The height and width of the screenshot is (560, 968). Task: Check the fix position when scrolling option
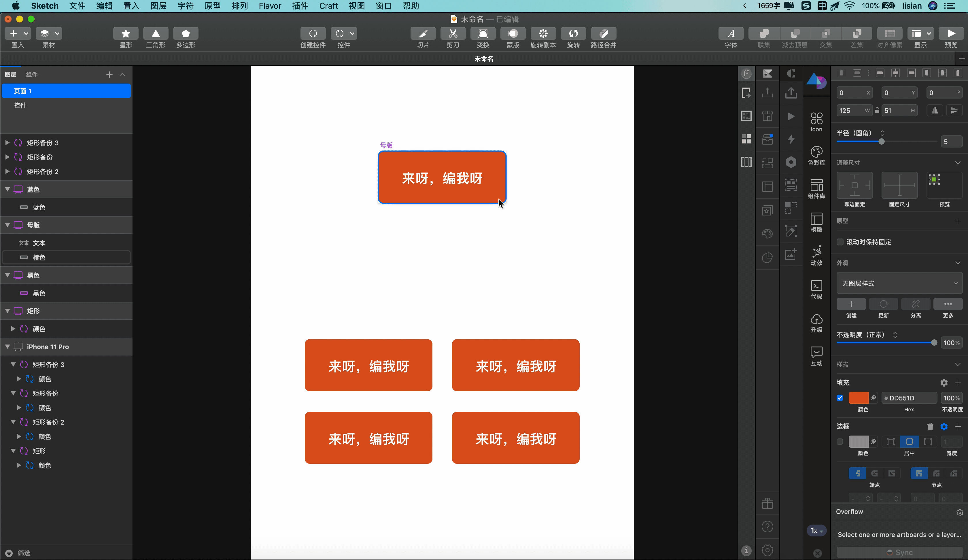[840, 242]
